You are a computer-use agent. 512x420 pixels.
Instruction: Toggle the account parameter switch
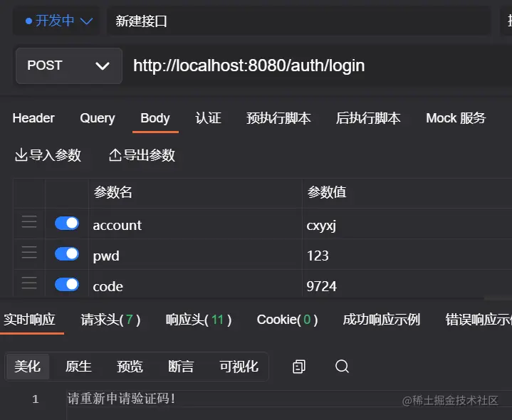click(x=67, y=224)
